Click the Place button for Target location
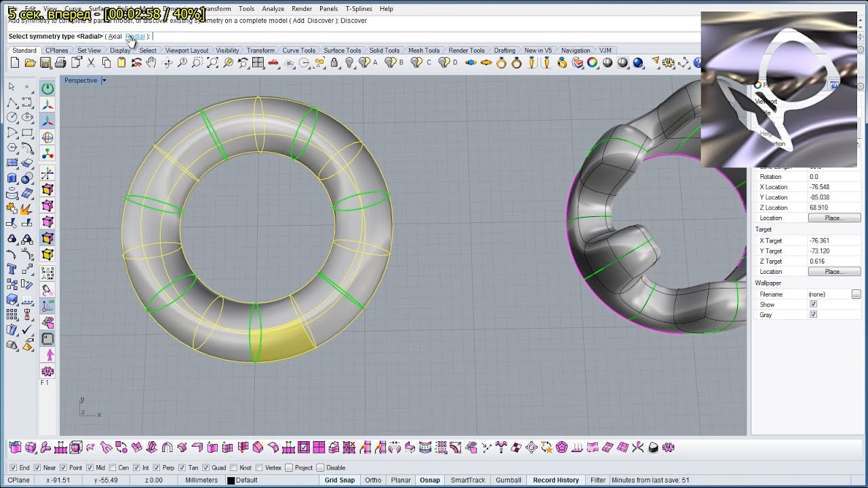Screen dimensions: 868x488 click(x=834, y=271)
